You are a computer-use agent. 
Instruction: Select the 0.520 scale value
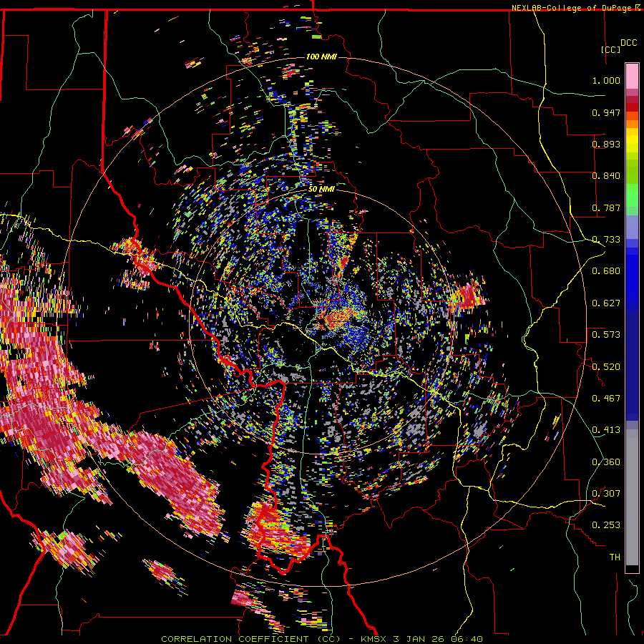(606, 367)
